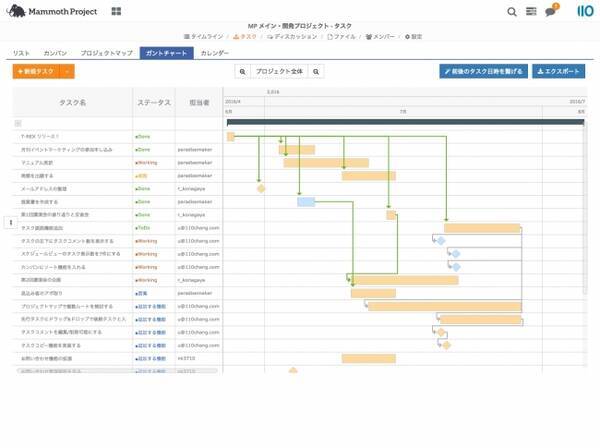Click the 110 user avatar icon

pos(584,12)
